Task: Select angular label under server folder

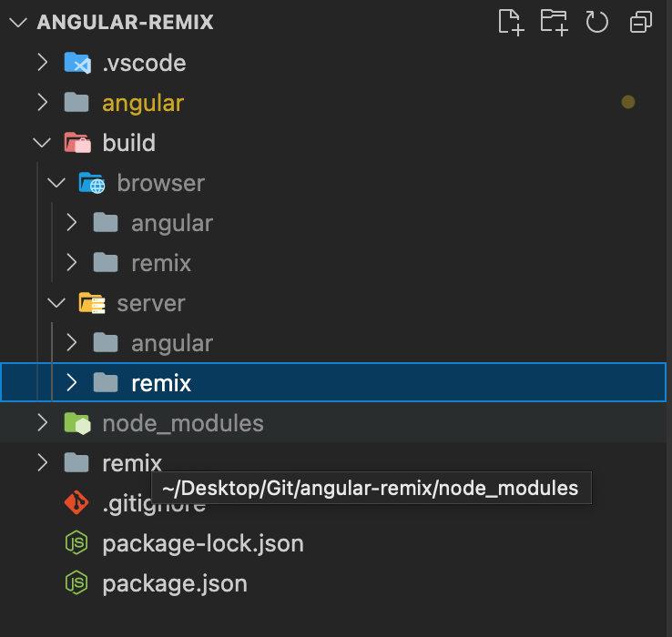Action: point(172,344)
